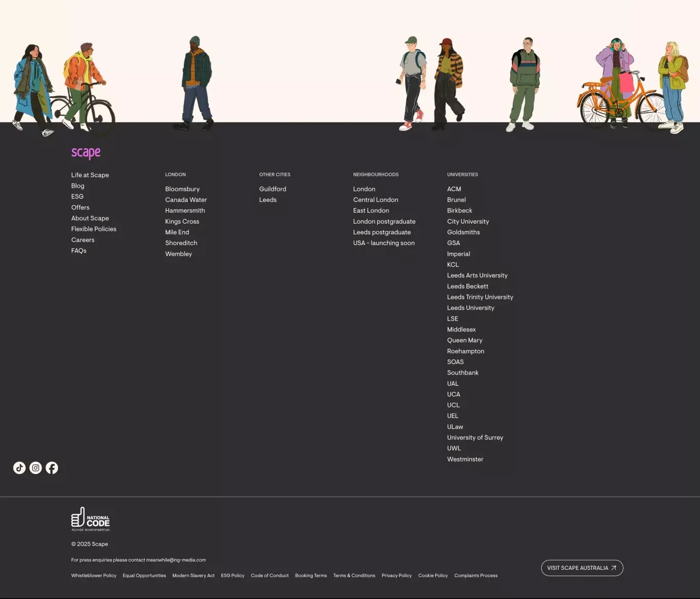
Task: Select Queen Mary link
Action: point(465,340)
